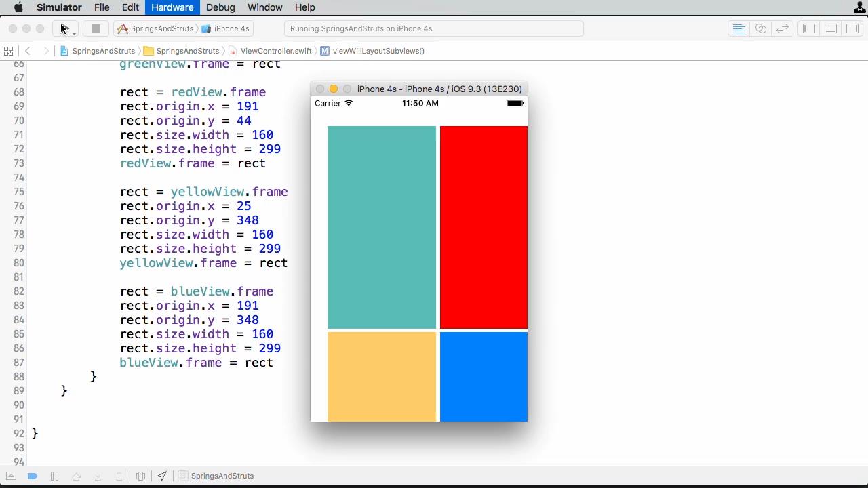This screenshot has height=488, width=868.
Task: Click code "rect = blueView.frame"
Action: [197, 291]
